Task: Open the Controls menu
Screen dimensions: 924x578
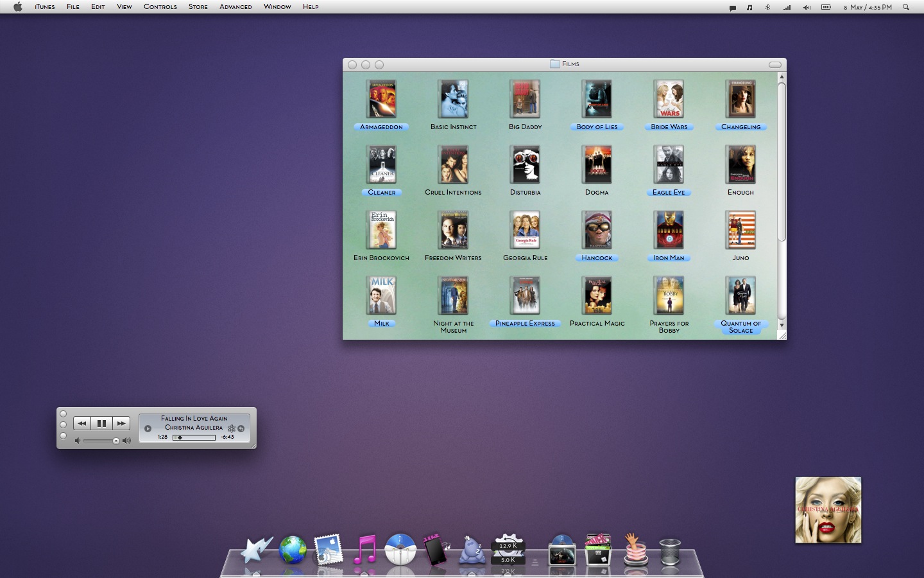Action: tap(160, 7)
